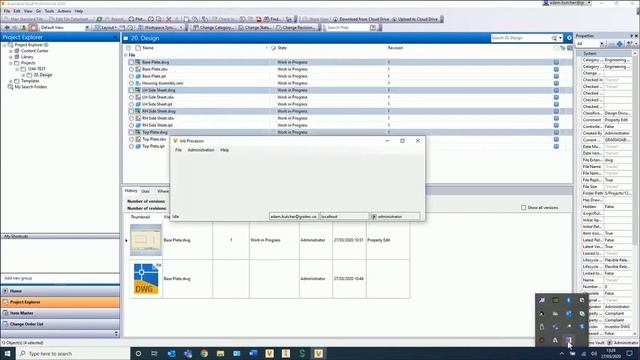Viewport: 640px width, 360px height.
Task: Collapse the Projects tree node
Action: [x=11, y=63]
